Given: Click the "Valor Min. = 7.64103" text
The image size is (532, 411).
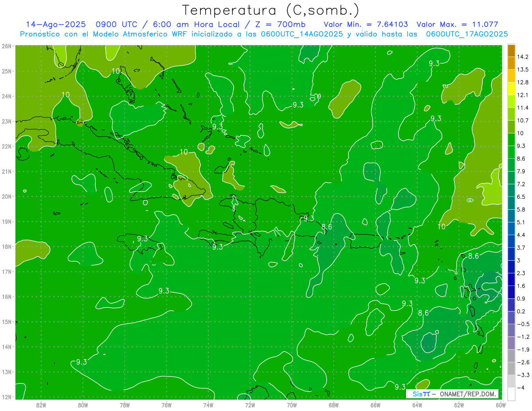Looking at the screenshot, I should pyautogui.click(x=366, y=24).
